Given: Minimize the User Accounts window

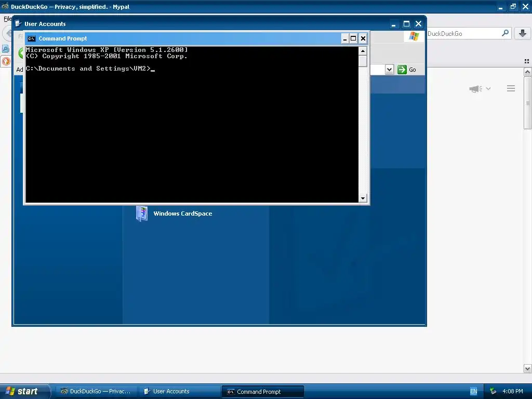Looking at the screenshot, I should (x=394, y=24).
